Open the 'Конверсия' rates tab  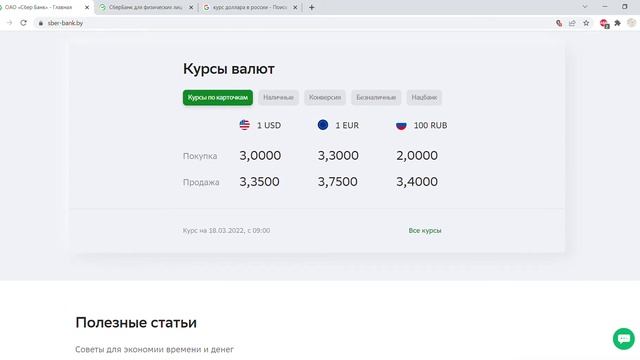(x=325, y=98)
